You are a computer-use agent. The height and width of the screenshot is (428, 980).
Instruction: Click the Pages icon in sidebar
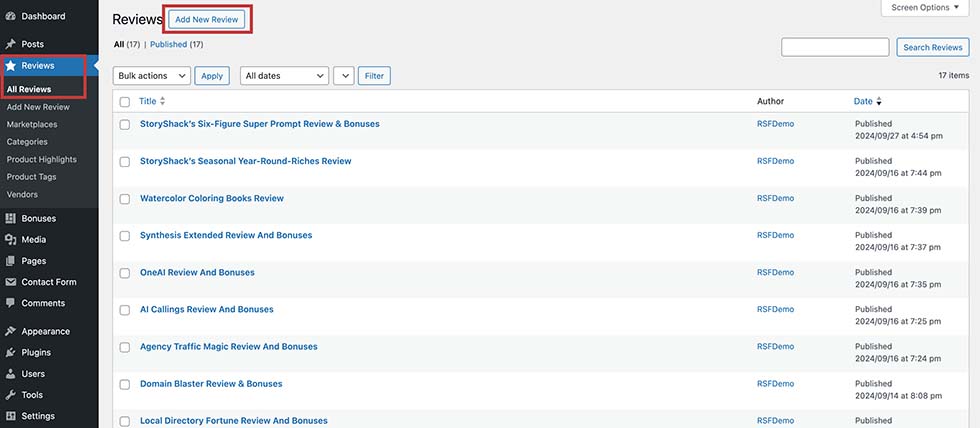click(x=10, y=261)
